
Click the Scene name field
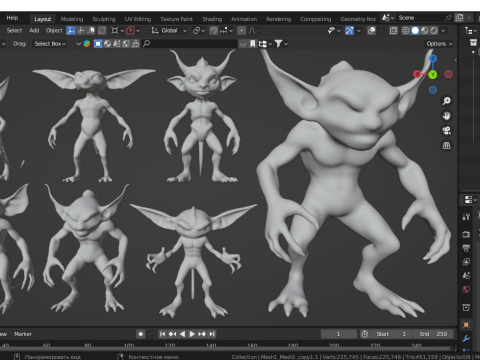420,18
